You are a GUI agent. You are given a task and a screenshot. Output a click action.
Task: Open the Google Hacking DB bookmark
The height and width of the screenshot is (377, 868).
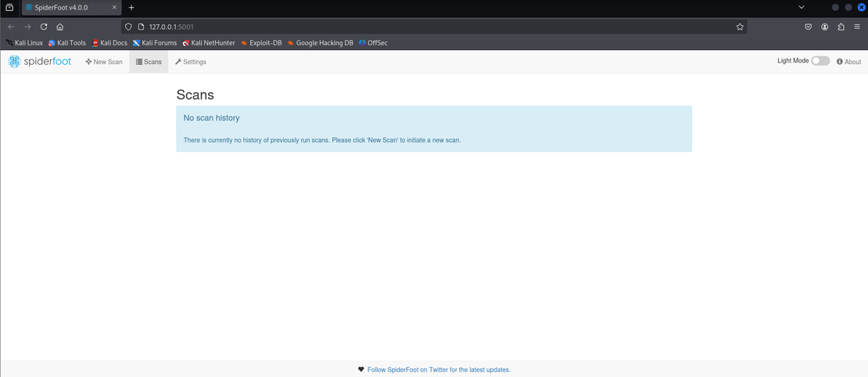[320, 43]
